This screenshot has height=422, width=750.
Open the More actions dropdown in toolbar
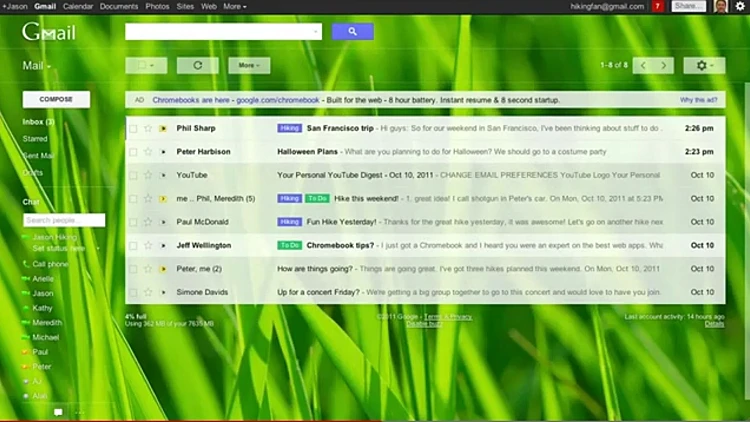tap(249, 66)
